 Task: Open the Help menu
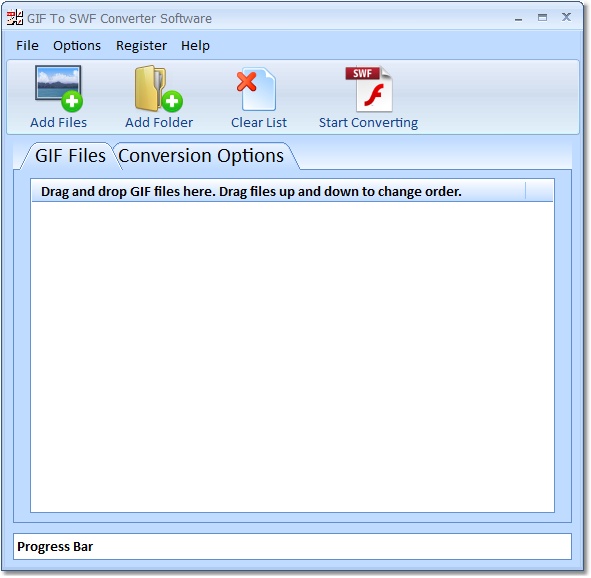tap(195, 46)
